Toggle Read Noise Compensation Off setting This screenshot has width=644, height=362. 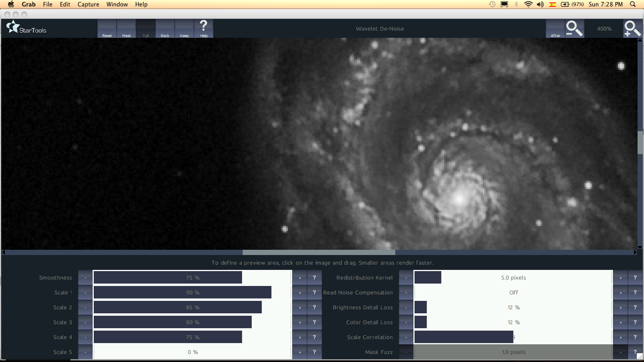513,292
